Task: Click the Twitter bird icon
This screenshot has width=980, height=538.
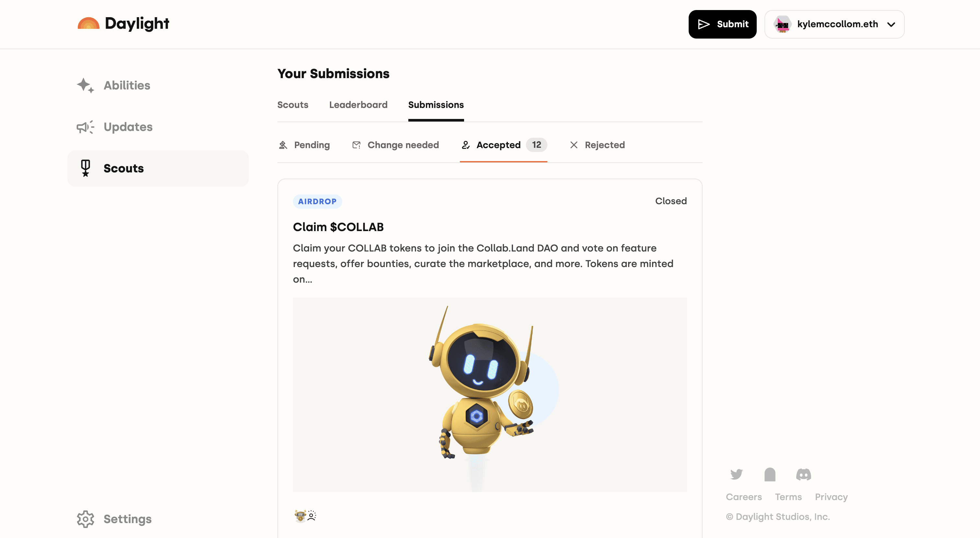Action: 737,474
